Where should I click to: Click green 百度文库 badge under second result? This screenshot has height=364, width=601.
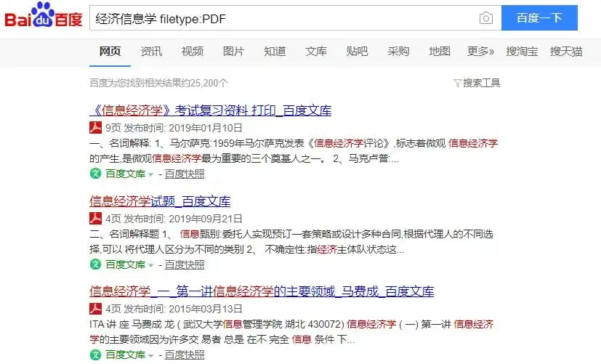coord(95,264)
